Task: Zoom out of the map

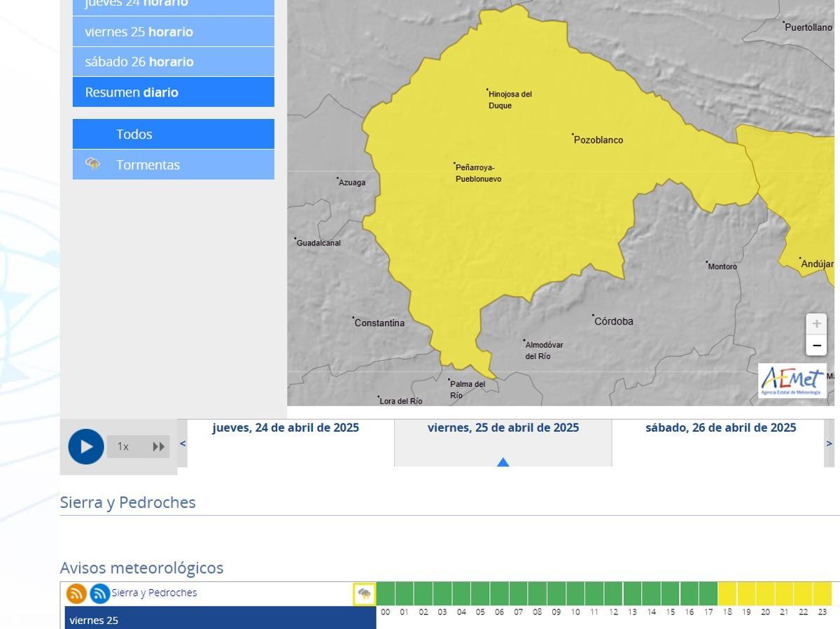Action: [816, 345]
